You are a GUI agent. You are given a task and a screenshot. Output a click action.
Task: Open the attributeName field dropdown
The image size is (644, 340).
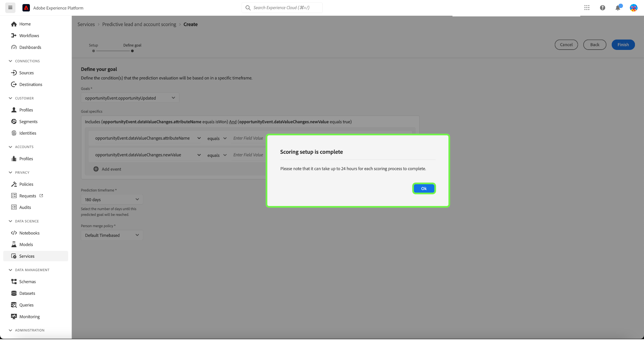(148, 138)
